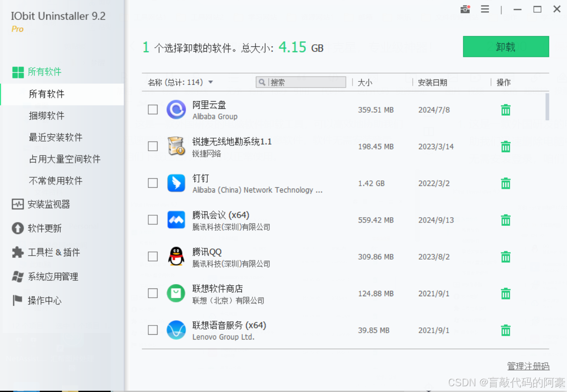Click the size value 39.85 MB

[373, 330]
